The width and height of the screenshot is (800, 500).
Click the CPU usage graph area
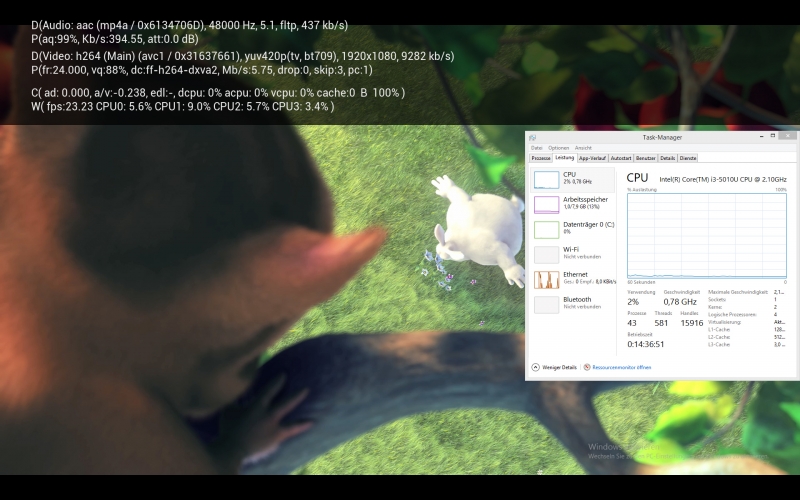point(707,236)
